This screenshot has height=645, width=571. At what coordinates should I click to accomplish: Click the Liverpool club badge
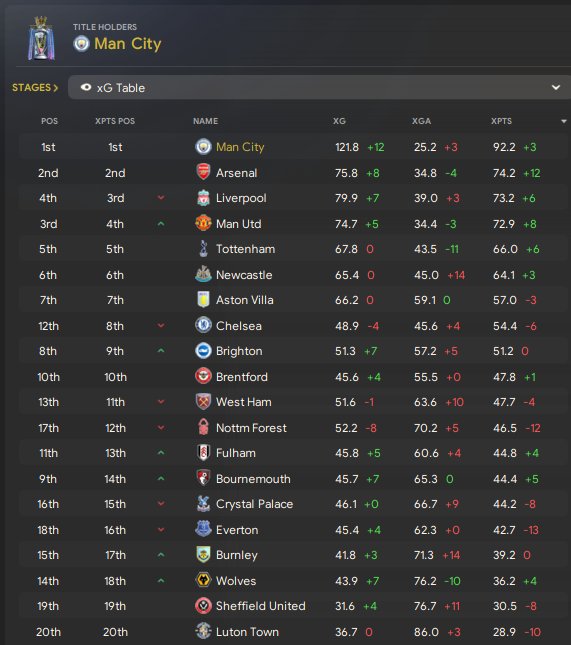tap(203, 198)
